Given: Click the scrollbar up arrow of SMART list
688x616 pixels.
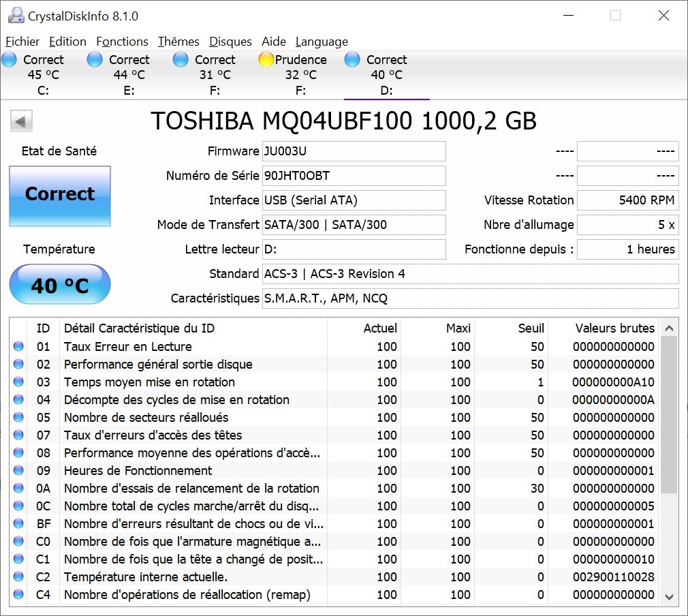Looking at the screenshot, I should pos(669,328).
